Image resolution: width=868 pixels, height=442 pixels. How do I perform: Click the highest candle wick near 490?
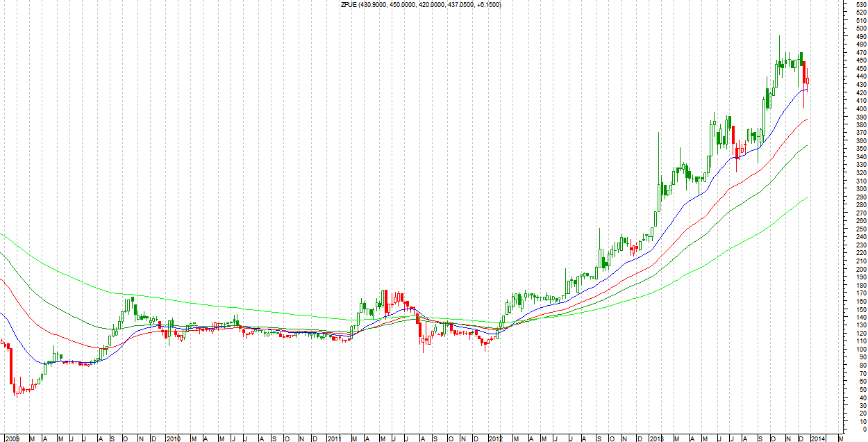tap(779, 38)
